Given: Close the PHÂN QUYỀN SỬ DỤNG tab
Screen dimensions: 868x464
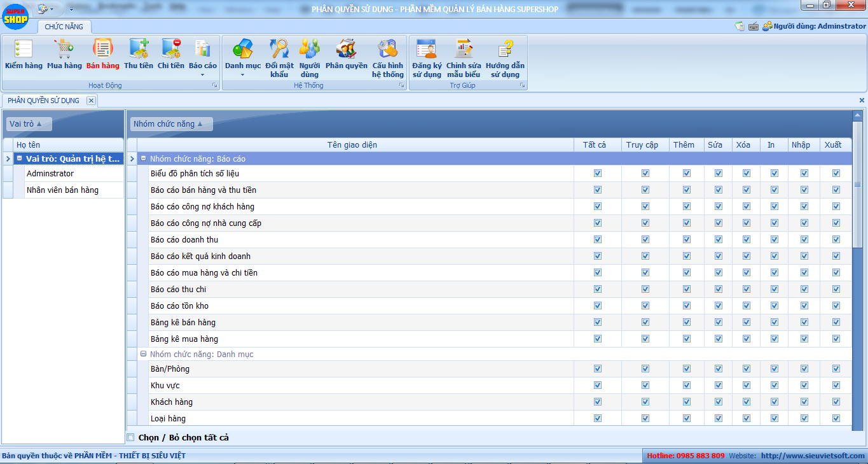Looking at the screenshot, I should pos(91,101).
